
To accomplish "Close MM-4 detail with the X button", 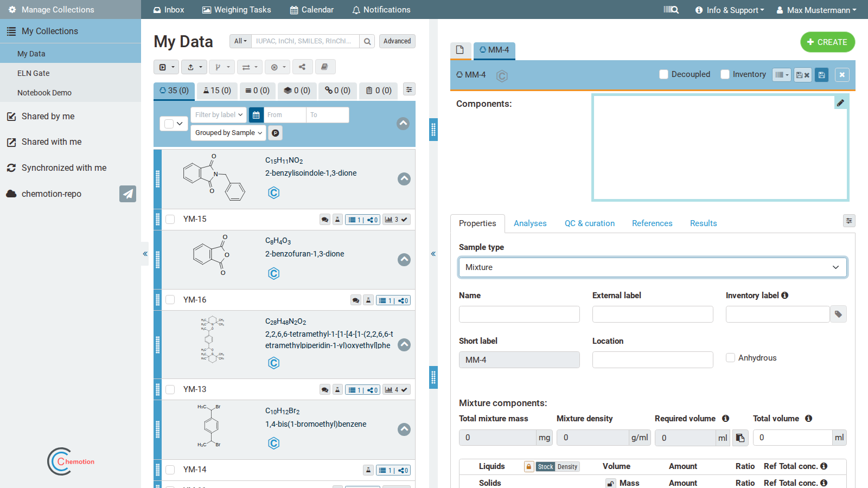I will (842, 75).
